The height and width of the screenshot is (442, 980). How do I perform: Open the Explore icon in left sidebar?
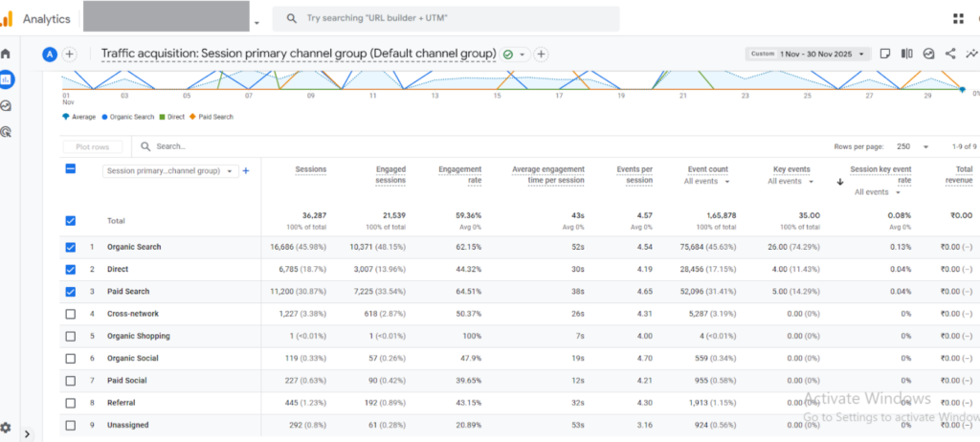(6, 106)
